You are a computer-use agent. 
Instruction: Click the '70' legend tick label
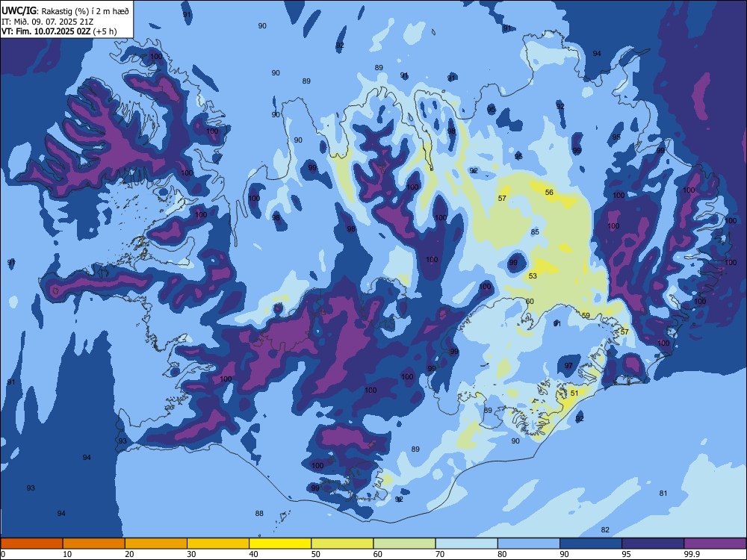point(440,554)
